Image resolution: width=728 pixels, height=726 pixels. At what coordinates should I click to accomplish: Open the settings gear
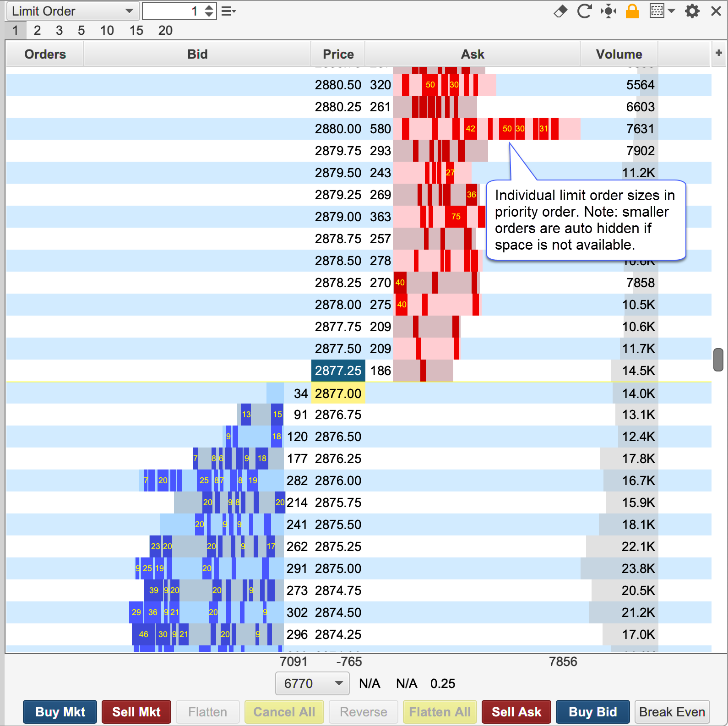pos(692,11)
